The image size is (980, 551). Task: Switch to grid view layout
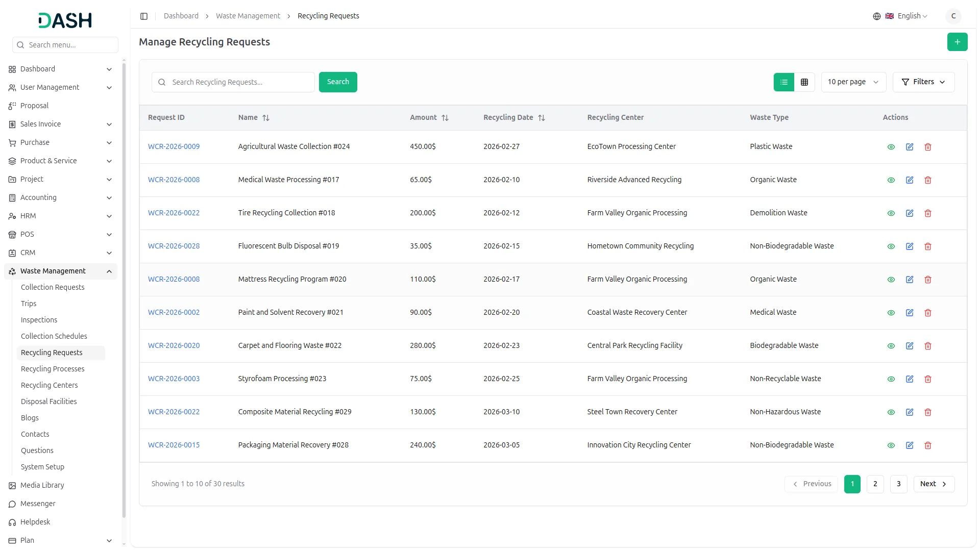pyautogui.click(x=804, y=82)
